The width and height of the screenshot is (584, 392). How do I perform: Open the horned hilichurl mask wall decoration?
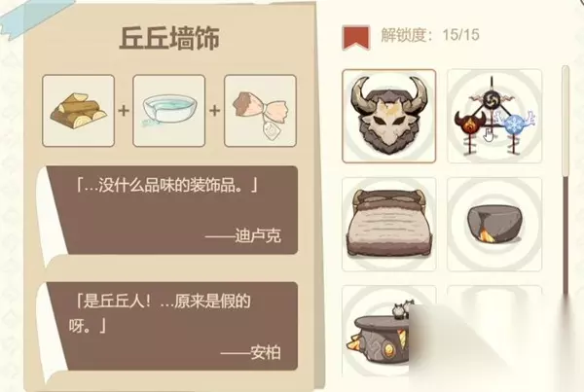click(388, 116)
